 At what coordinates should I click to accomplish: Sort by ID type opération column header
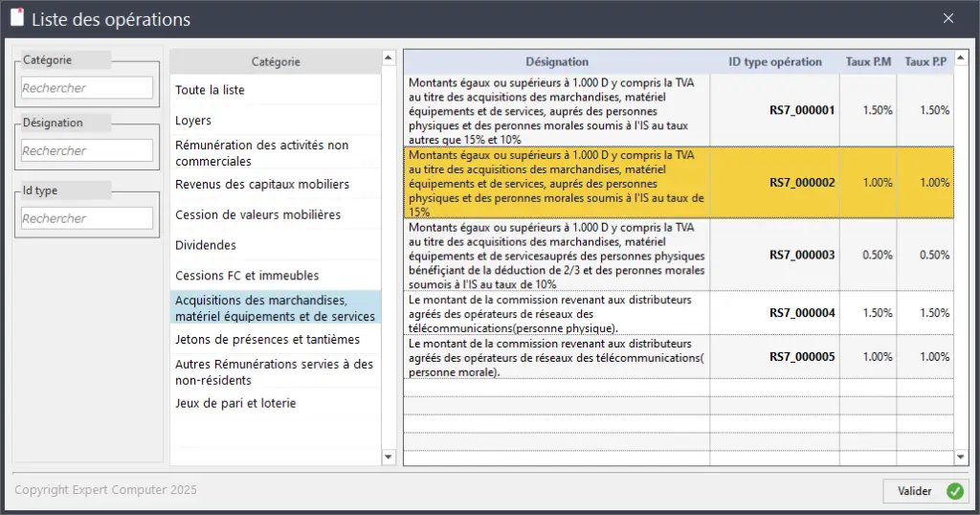[774, 62]
